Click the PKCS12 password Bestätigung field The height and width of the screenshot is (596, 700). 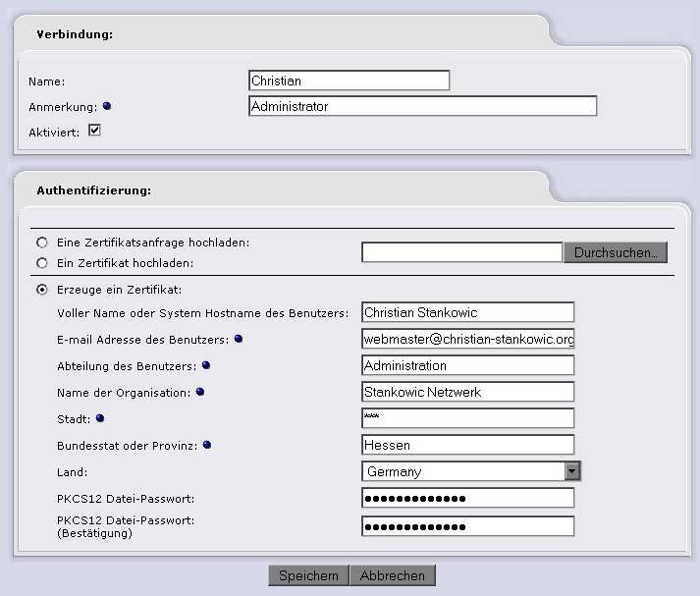[467, 526]
